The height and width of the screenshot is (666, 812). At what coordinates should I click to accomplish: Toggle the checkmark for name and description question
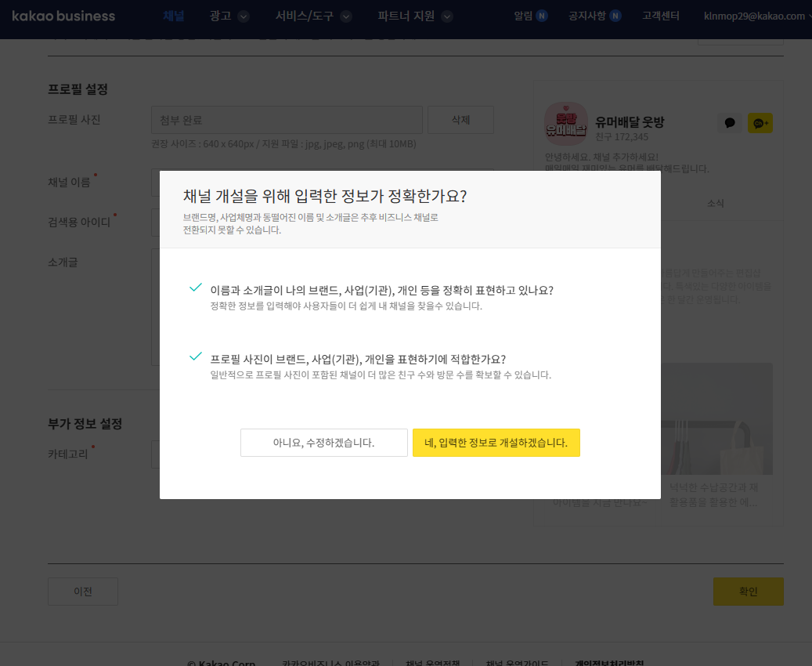(x=196, y=288)
